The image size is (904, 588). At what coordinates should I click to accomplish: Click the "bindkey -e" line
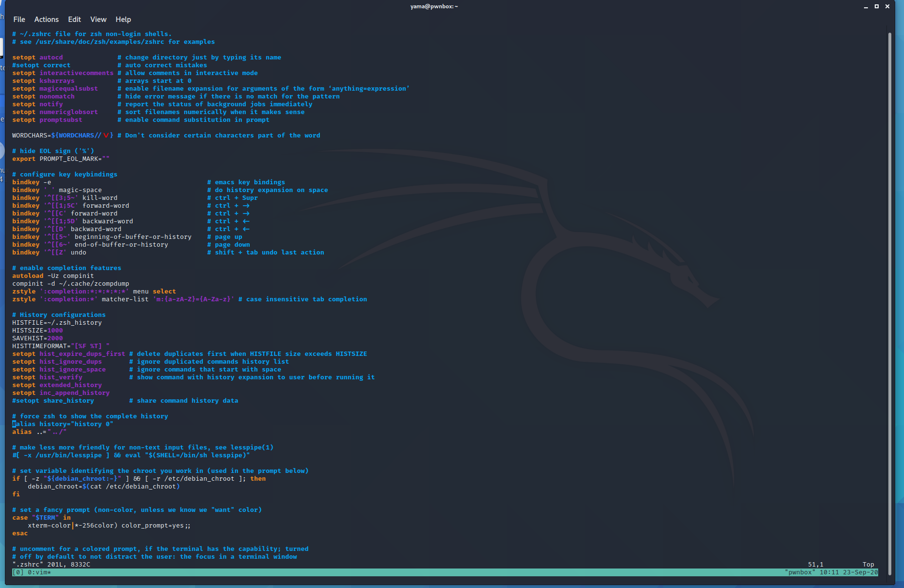click(x=149, y=182)
